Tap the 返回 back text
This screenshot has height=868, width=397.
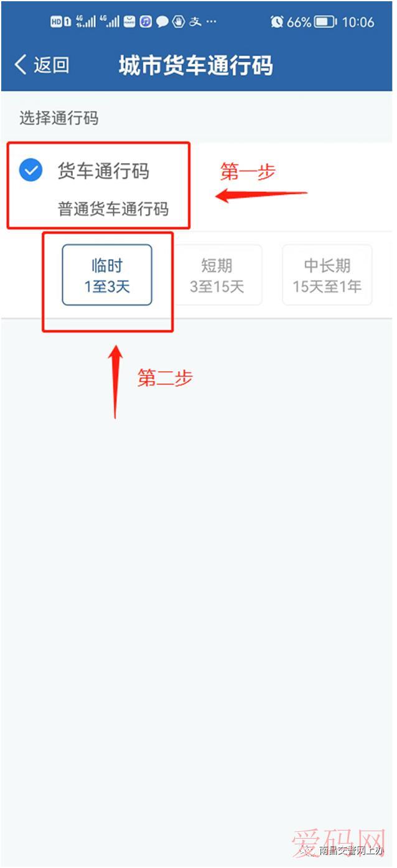[x=51, y=65]
